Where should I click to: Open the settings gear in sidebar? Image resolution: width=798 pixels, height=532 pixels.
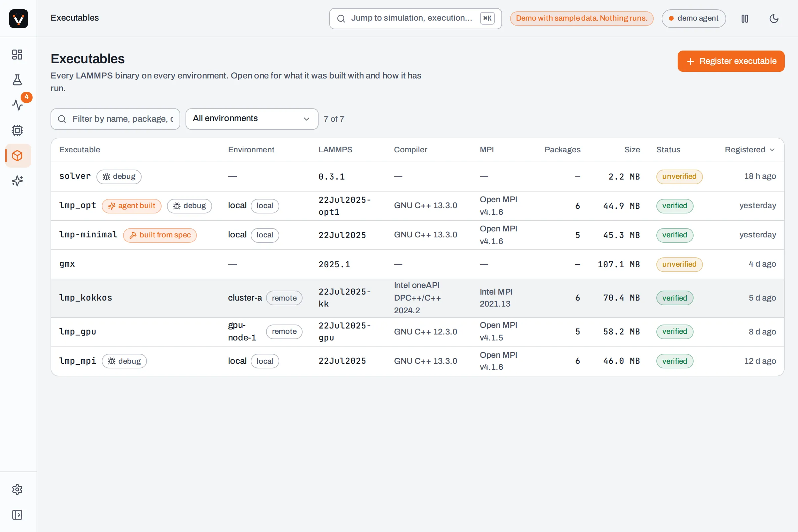(17, 489)
